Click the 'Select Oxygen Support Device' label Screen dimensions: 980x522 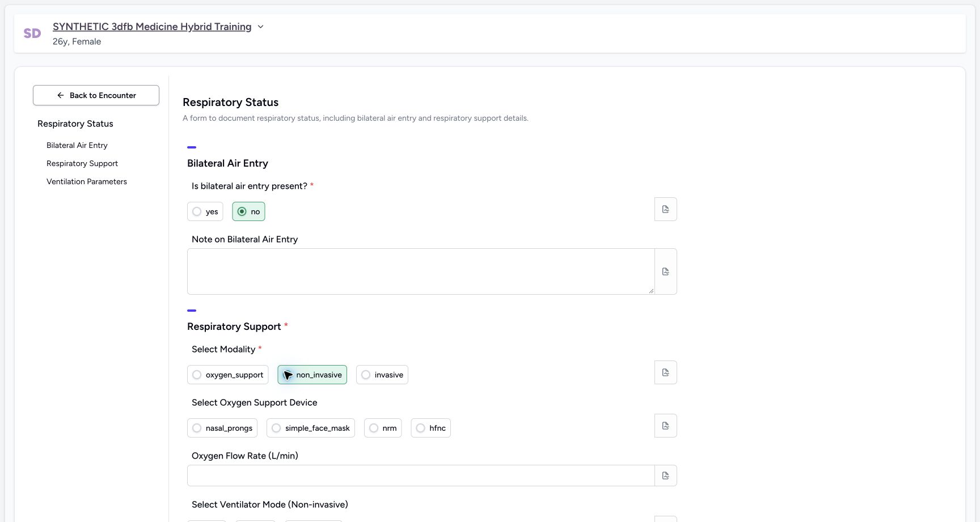point(255,402)
